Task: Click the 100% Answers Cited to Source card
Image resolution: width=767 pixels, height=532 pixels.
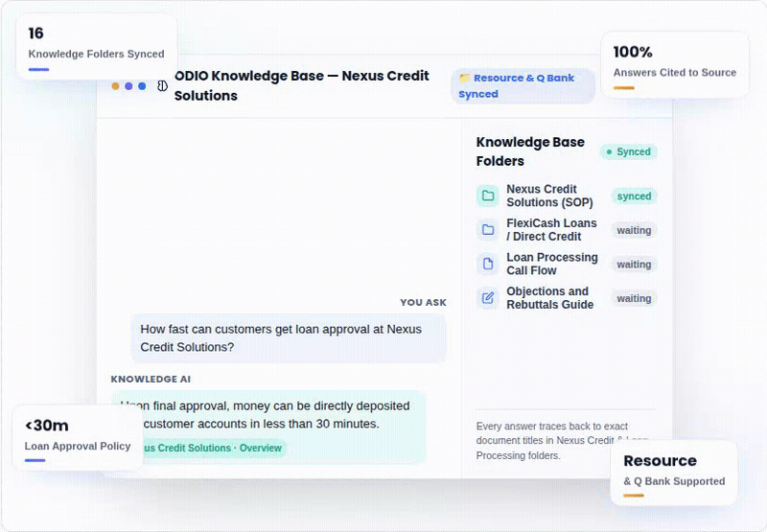Action: point(675,65)
